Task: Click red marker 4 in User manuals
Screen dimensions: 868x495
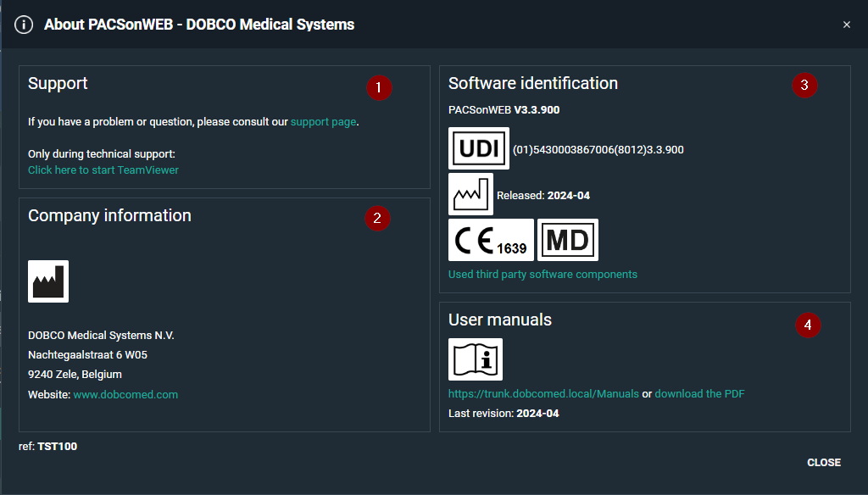Action: pyautogui.click(x=808, y=325)
